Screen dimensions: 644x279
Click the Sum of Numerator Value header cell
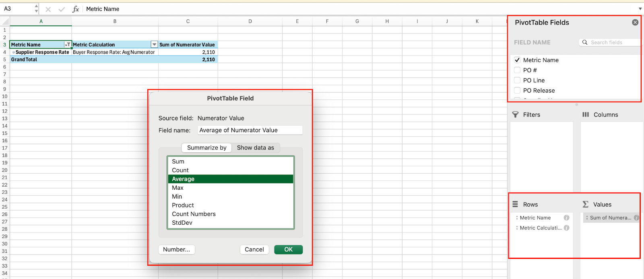tap(188, 45)
